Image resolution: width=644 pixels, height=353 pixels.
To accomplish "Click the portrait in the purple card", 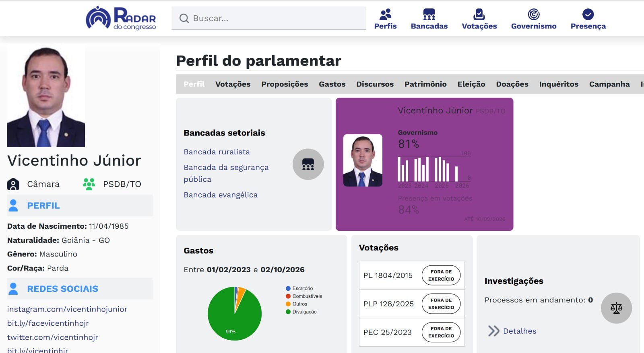I will pyautogui.click(x=363, y=160).
